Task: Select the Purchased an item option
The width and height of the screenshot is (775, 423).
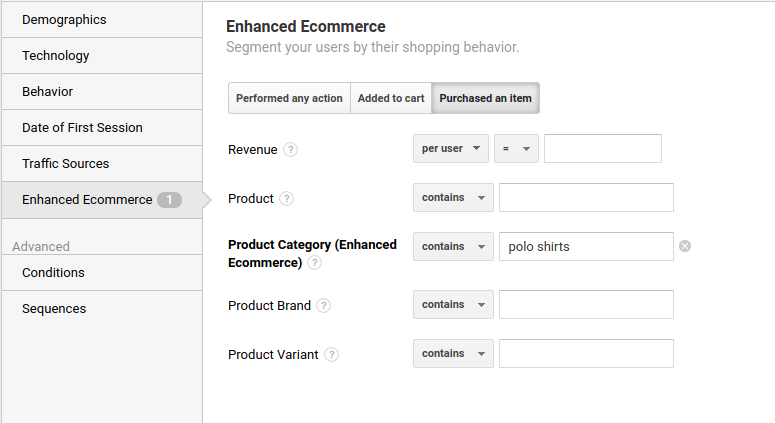Action: point(485,99)
